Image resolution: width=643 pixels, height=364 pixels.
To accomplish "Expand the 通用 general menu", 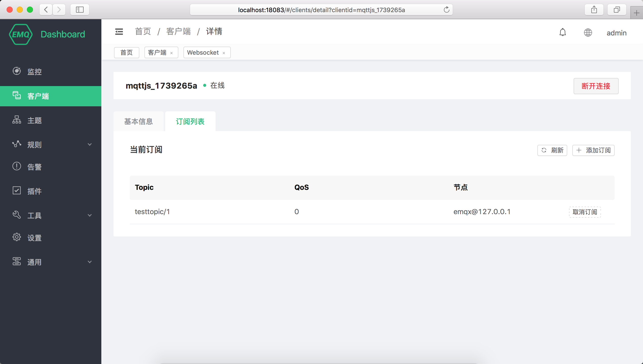I will tap(34, 262).
